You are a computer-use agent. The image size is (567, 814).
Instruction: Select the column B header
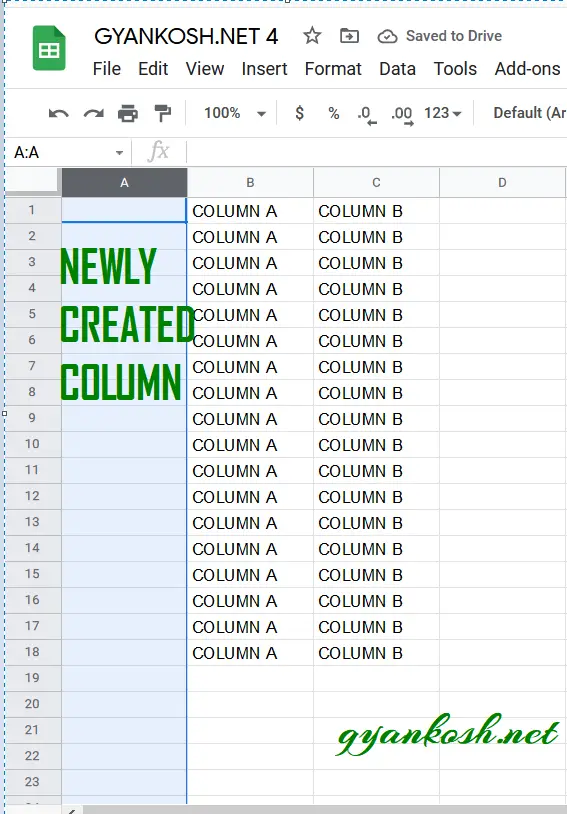(x=250, y=183)
